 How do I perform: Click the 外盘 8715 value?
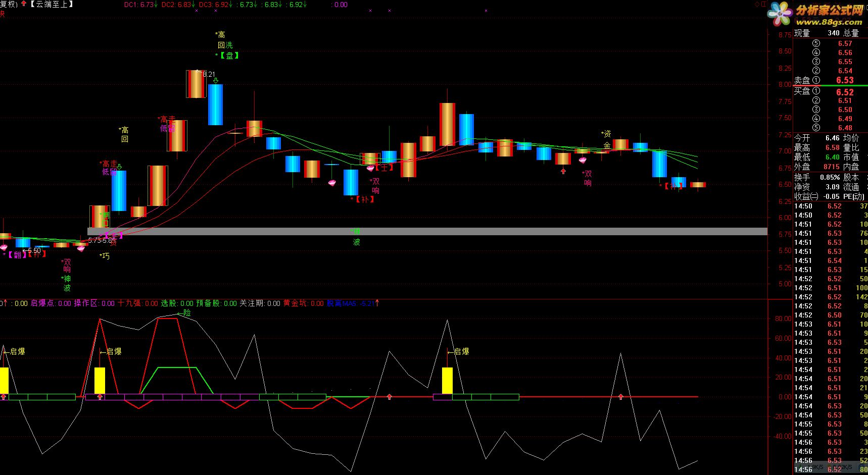click(x=832, y=167)
